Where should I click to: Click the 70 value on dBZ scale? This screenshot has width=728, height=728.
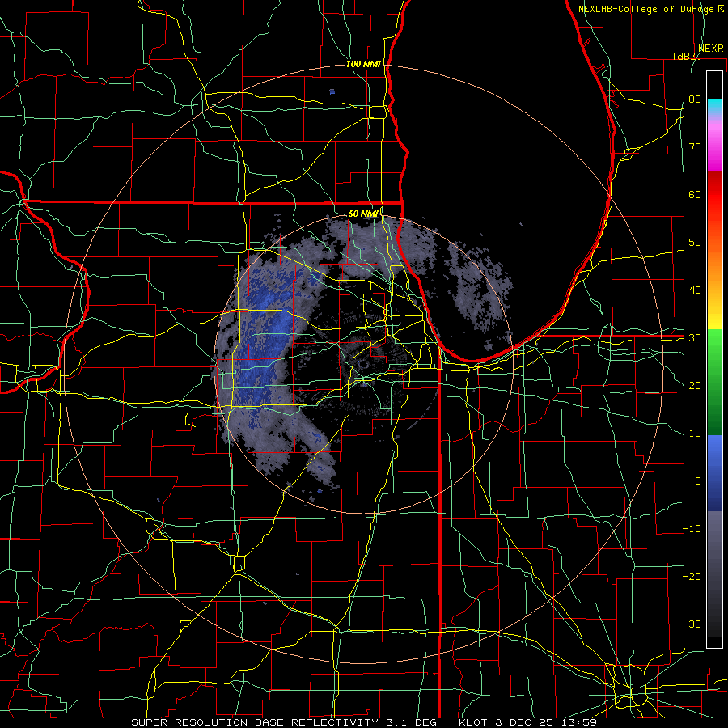pos(695,147)
